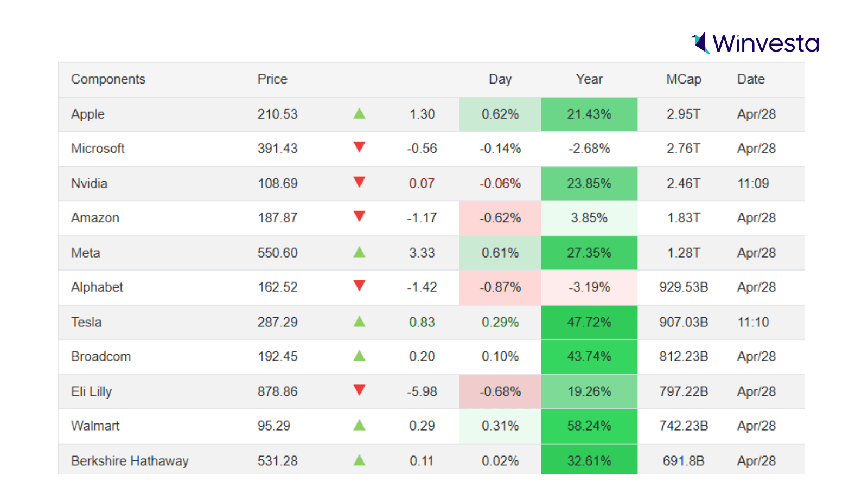Image resolution: width=868 pixels, height=488 pixels.
Task: Click the red down arrow beside Alphabet
Action: pyautogui.click(x=359, y=286)
